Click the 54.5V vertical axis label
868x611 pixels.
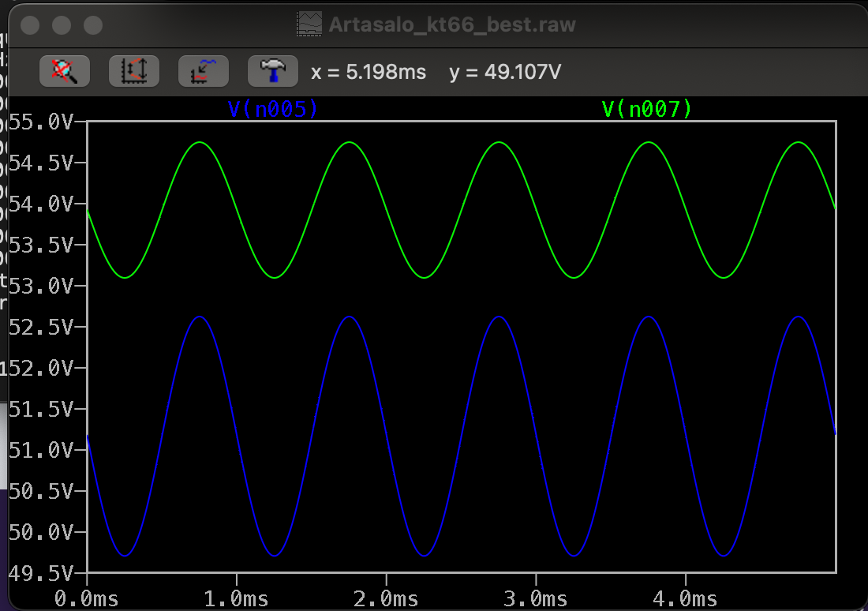point(41,163)
